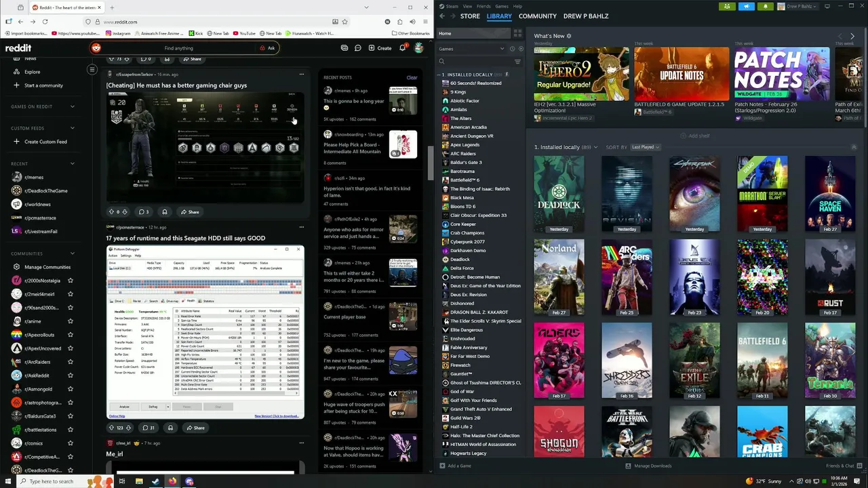Viewport: 868px width, 488px height.
Task: Toggle Steam recent activity clock filter
Action: pyautogui.click(x=512, y=49)
